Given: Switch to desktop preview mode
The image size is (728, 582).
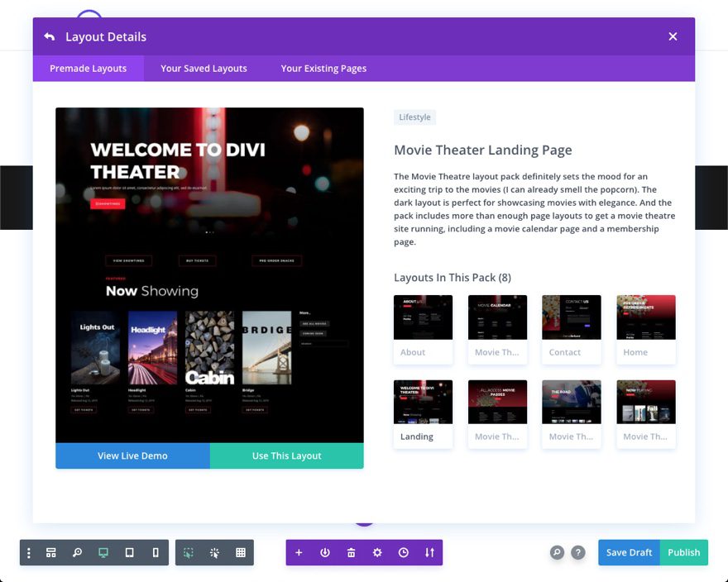Looking at the screenshot, I should tap(103, 552).
